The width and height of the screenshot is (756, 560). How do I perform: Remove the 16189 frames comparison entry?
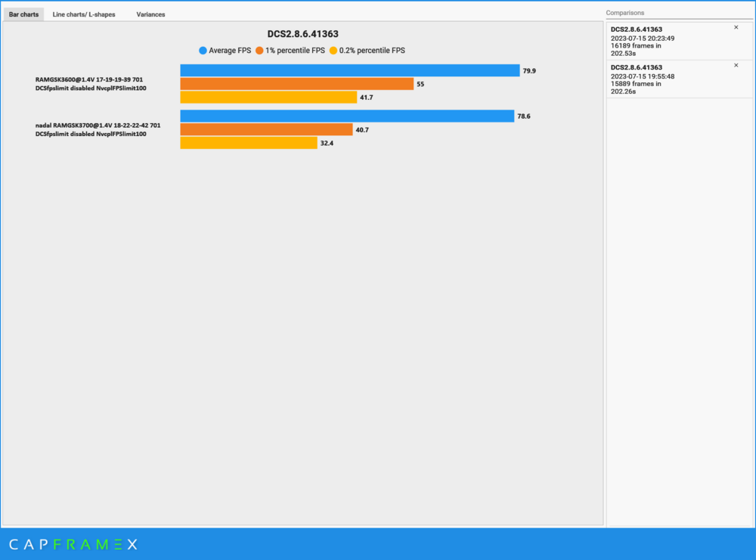[736, 26]
